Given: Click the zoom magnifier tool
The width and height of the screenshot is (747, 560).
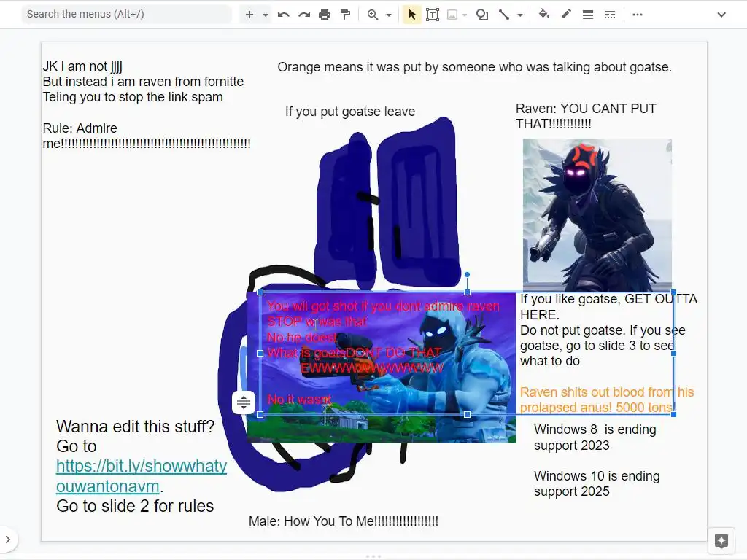Looking at the screenshot, I should 373,15.
